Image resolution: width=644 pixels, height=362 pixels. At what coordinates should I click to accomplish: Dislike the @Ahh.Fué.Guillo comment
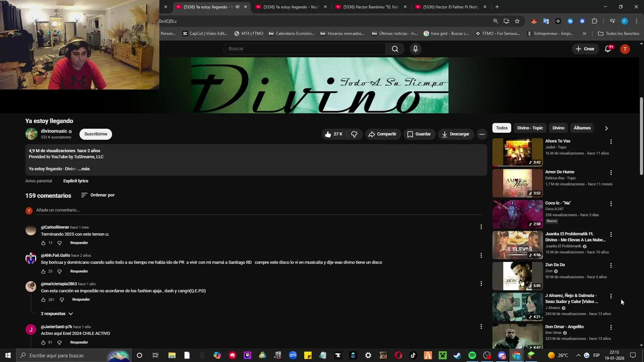(59, 271)
